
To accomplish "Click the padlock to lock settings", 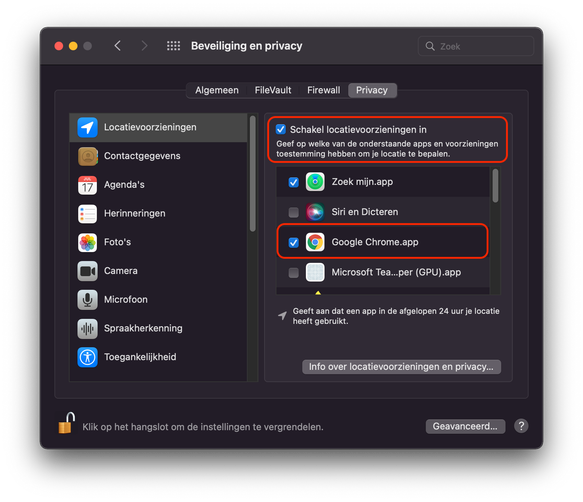I will (67, 424).
